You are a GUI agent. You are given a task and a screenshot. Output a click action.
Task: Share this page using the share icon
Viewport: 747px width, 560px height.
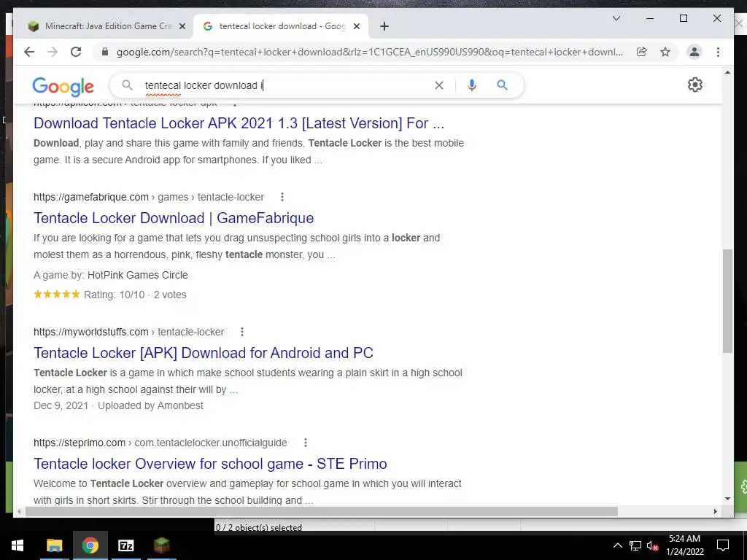pyautogui.click(x=642, y=52)
